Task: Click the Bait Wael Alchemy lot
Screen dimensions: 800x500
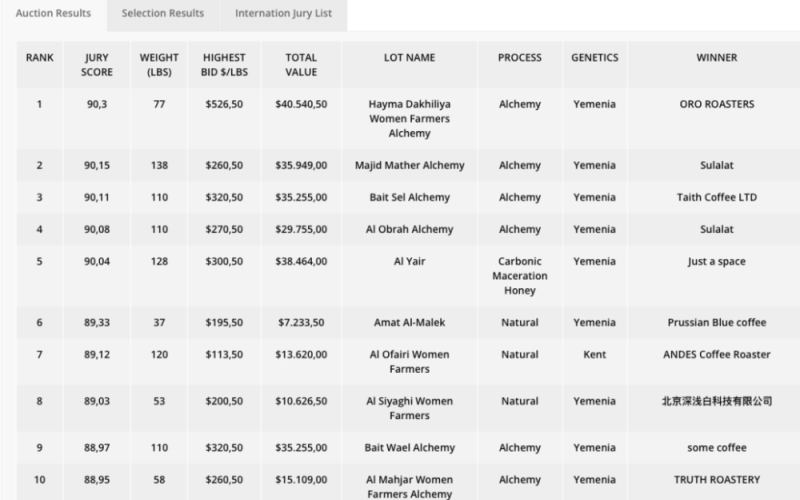Action: coord(409,447)
